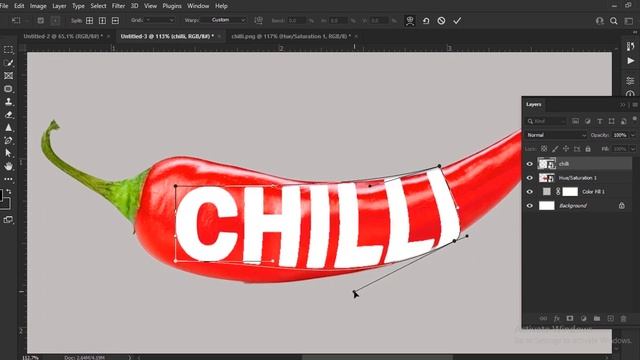Commit the warp transform with checkmark
The image size is (640, 360).
pyautogui.click(x=457, y=20)
